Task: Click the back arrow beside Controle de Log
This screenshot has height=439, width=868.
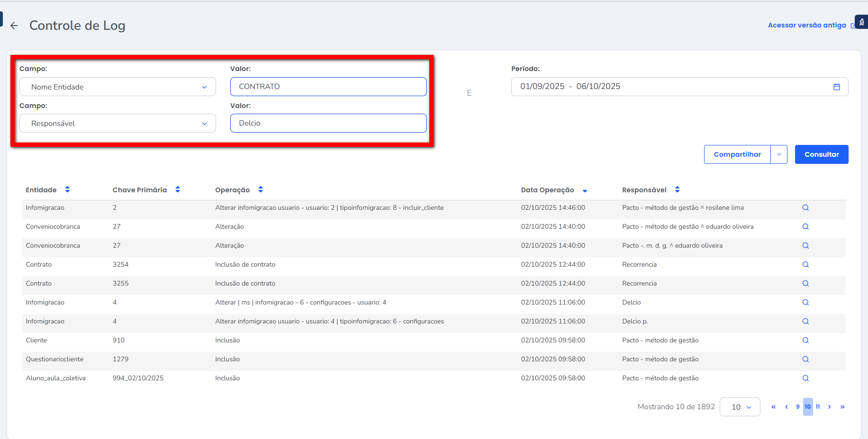Action: [x=14, y=26]
